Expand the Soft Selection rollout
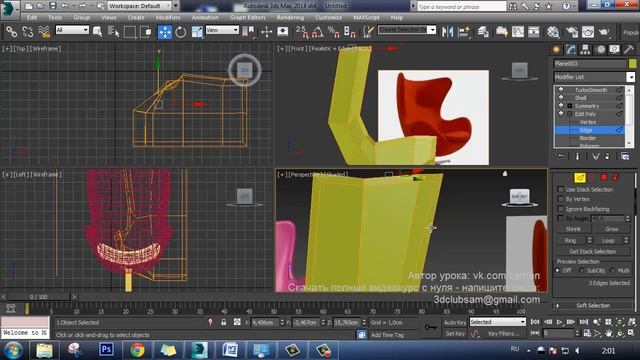The image size is (640, 360). tap(593, 305)
